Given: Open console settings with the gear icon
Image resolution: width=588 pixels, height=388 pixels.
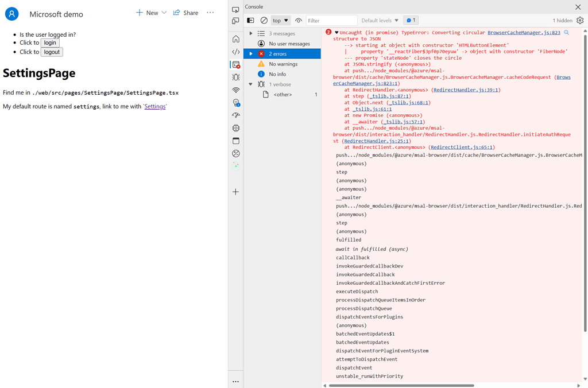Looking at the screenshot, I should pyautogui.click(x=580, y=20).
